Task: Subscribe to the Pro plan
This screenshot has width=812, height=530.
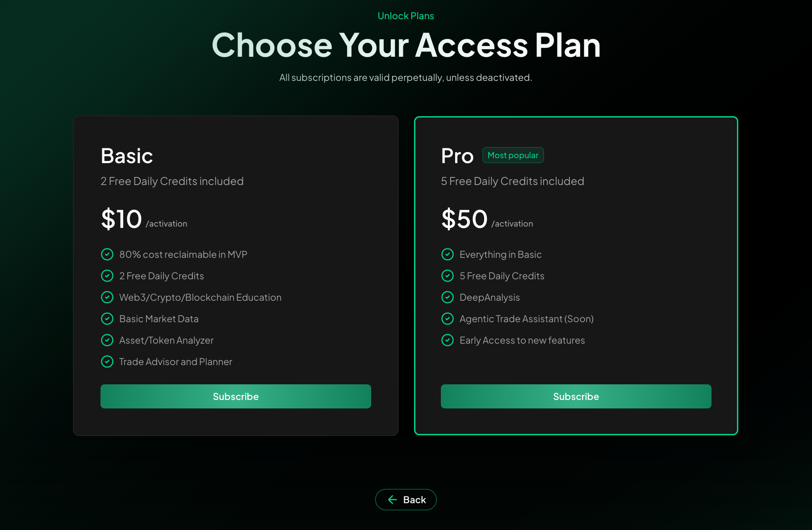Action: (x=576, y=396)
